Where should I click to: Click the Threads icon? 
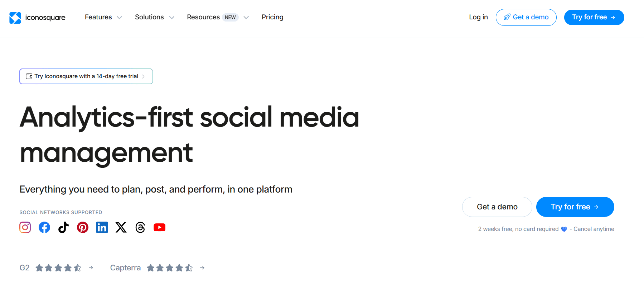(x=140, y=227)
